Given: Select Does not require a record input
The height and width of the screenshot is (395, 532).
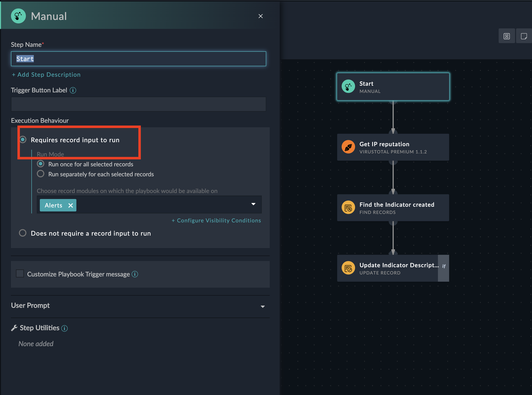Looking at the screenshot, I should [x=23, y=233].
